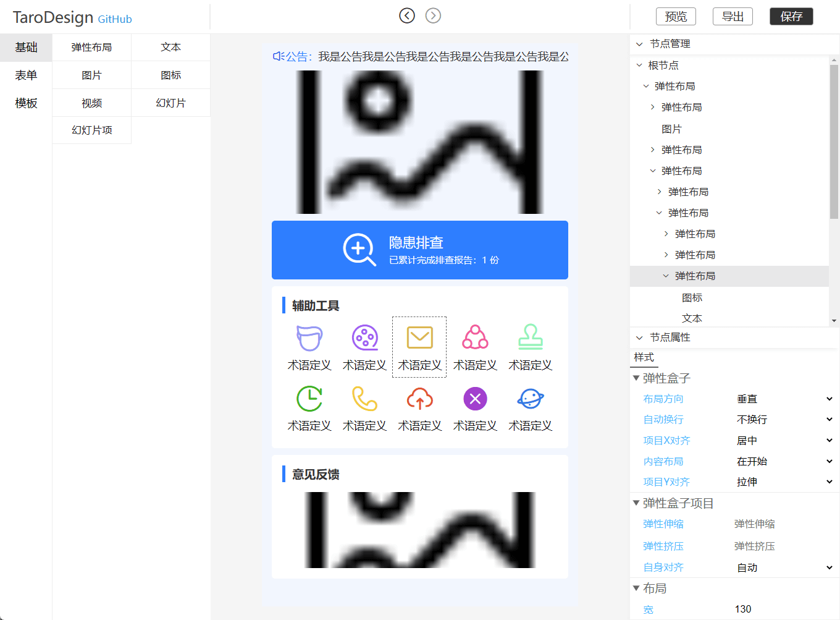Edit the 宽 width value field

(x=744, y=609)
